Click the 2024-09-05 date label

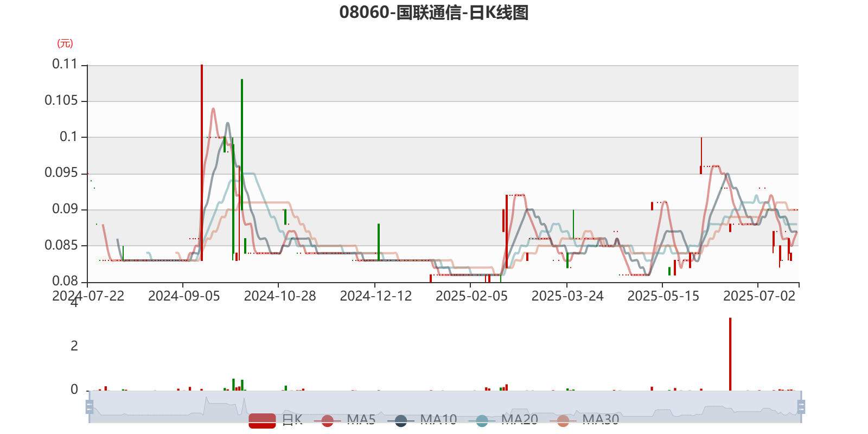(x=184, y=296)
